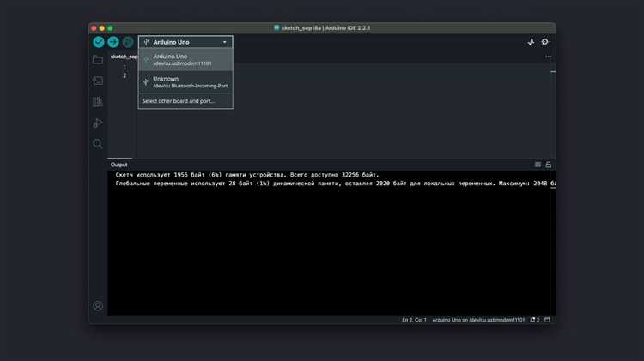Open notifications in the status bar
Viewport: 644px width, 361px height.
(x=535, y=320)
